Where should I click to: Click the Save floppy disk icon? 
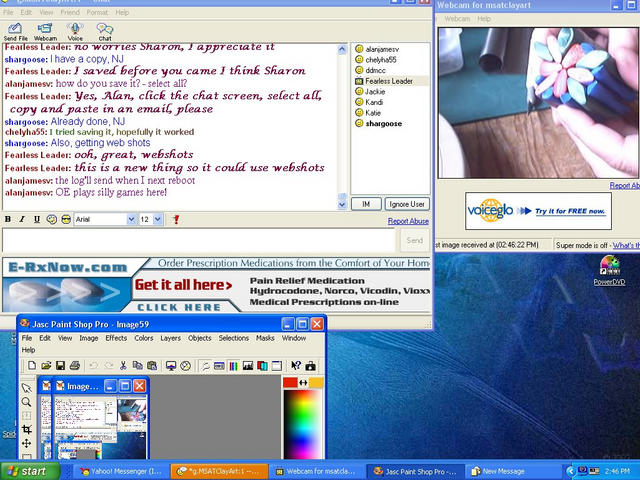pos(60,366)
